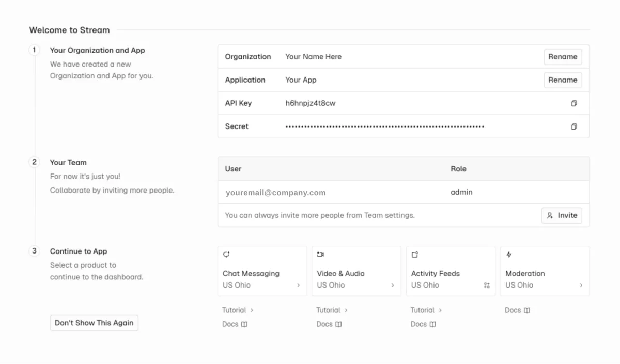Open the Video & Audio Tutorial link
Screen dimensions: 620x364
click(332, 310)
